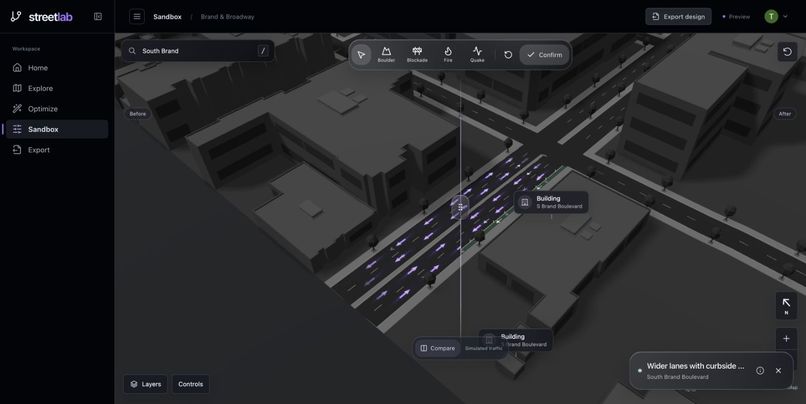This screenshot has width=806, height=404.
Task: Select the Fire tool
Action: [448, 54]
